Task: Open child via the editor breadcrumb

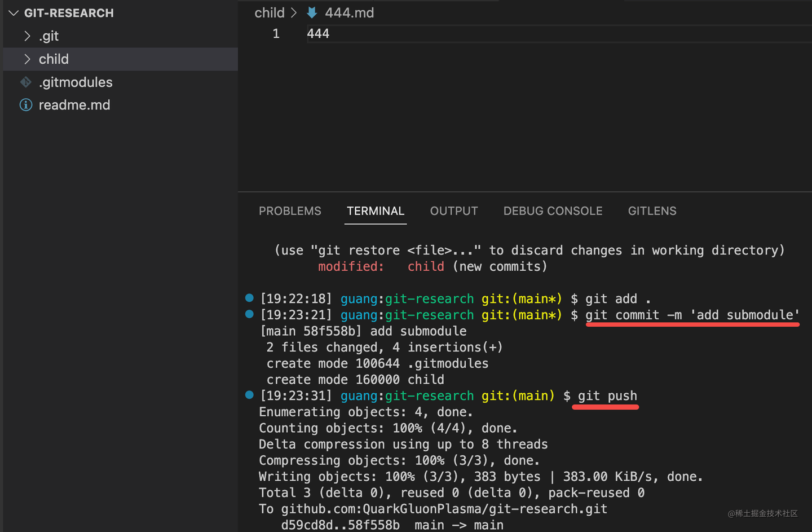Action: pyautogui.click(x=270, y=12)
